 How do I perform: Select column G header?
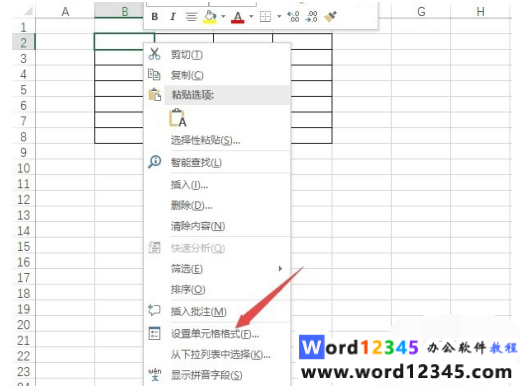point(421,12)
